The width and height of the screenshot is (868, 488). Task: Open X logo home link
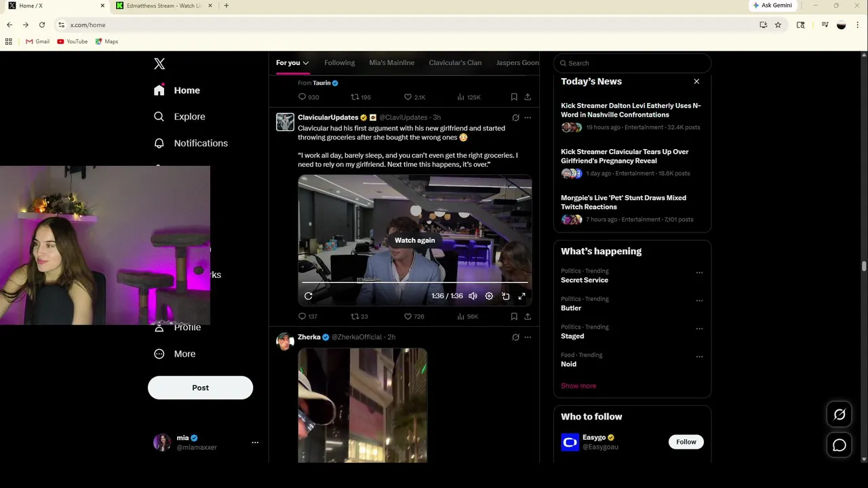tap(159, 64)
